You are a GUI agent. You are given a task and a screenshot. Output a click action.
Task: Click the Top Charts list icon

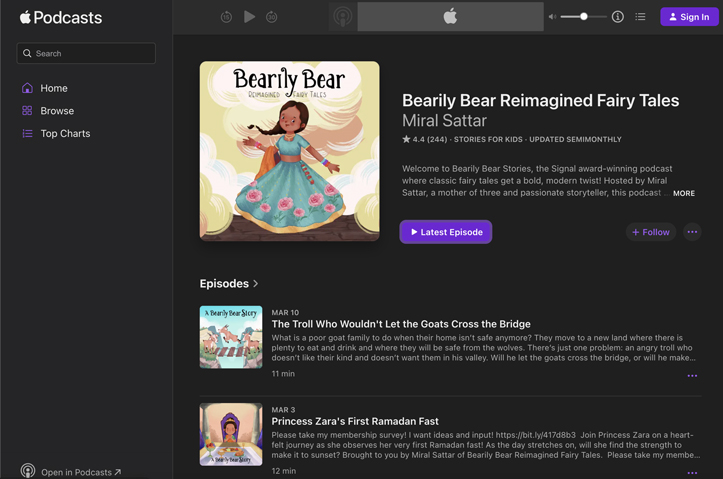(27, 133)
